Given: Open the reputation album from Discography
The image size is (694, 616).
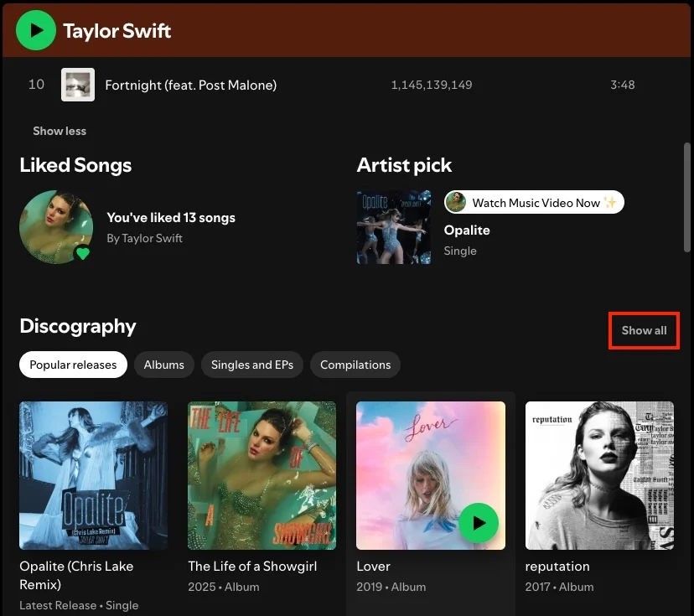Looking at the screenshot, I should click(x=599, y=475).
